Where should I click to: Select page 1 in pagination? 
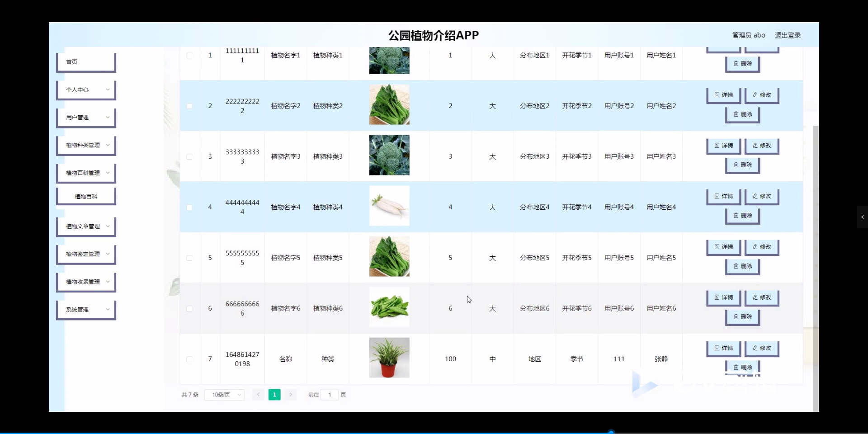pos(274,395)
